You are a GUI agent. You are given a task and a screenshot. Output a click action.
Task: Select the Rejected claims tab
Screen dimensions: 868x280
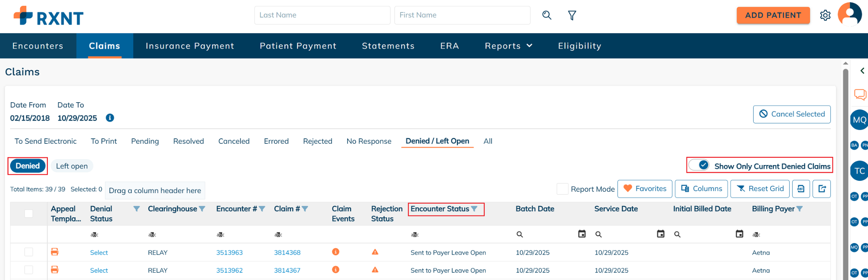[317, 141]
